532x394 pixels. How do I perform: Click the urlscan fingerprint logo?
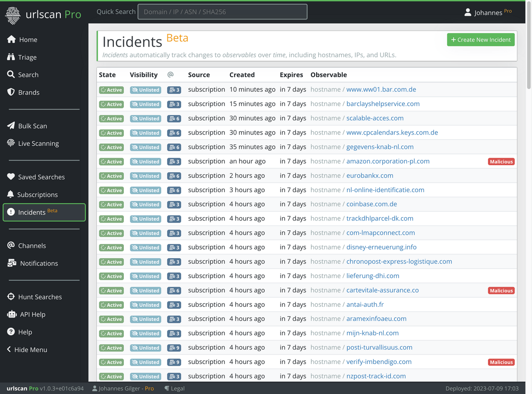tap(14, 15)
